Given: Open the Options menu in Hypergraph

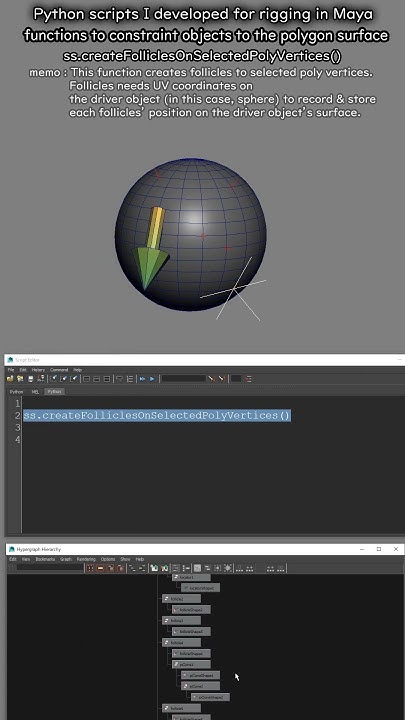Looking at the screenshot, I should [x=108, y=559].
